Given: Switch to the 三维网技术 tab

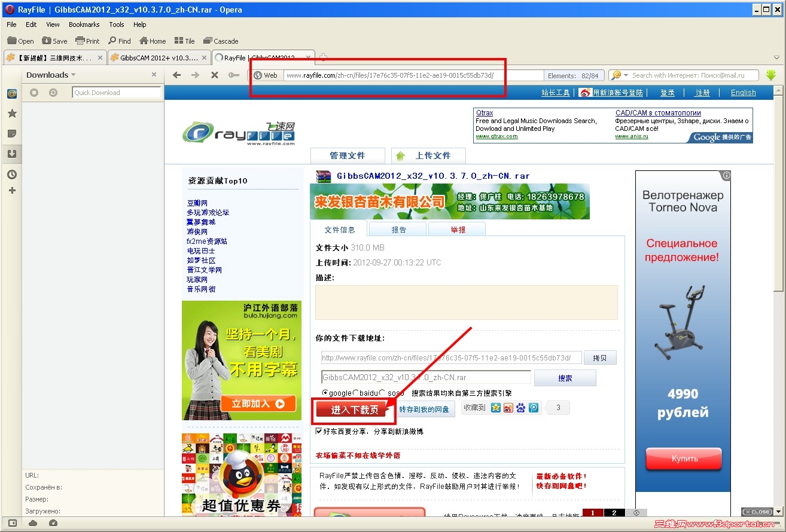Looking at the screenshot, I should pyautogui.click(x=55, y=57).
